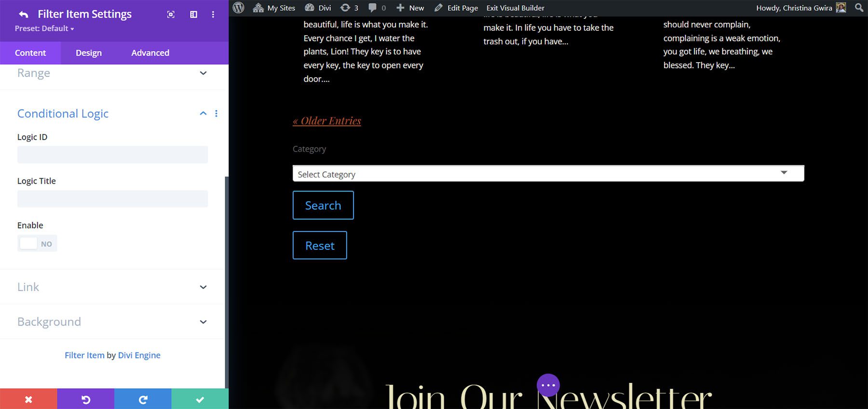
Task: Switch to the Advanced tab
Action: 150,53
